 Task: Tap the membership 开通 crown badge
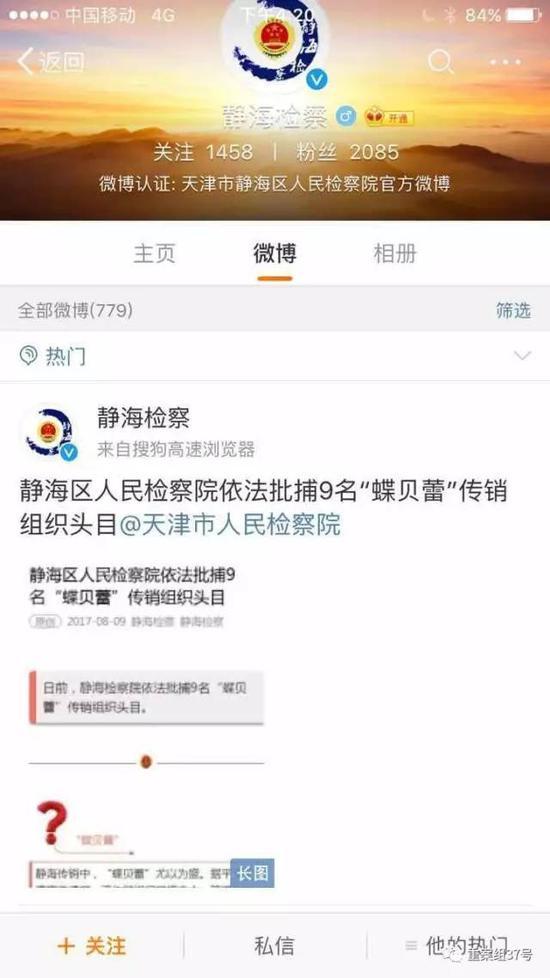tap(390, 117)
